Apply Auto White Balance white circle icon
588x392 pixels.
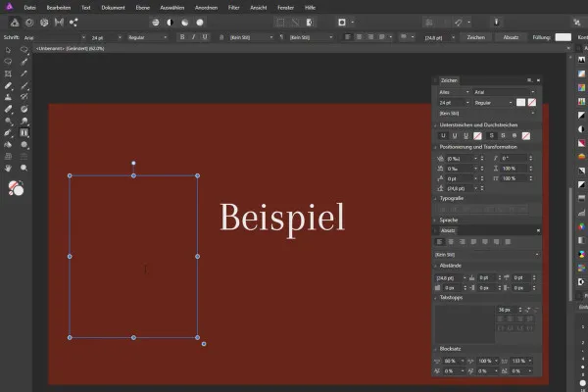click(200, 23)
